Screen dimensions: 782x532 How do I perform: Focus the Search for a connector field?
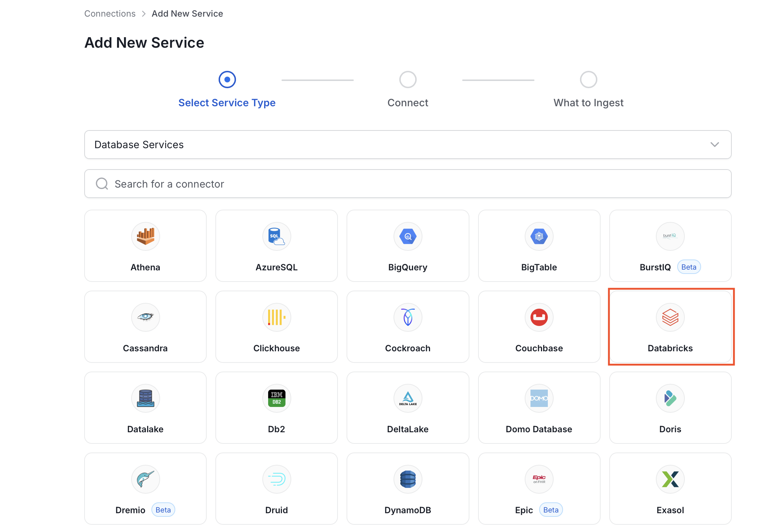(408, 184)
